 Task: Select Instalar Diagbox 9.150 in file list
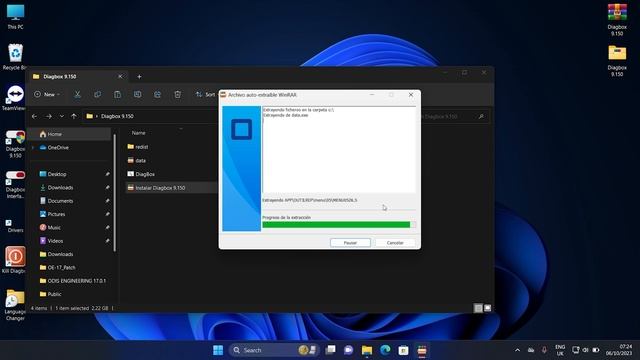pyautogui.click(x=160, y=188)
